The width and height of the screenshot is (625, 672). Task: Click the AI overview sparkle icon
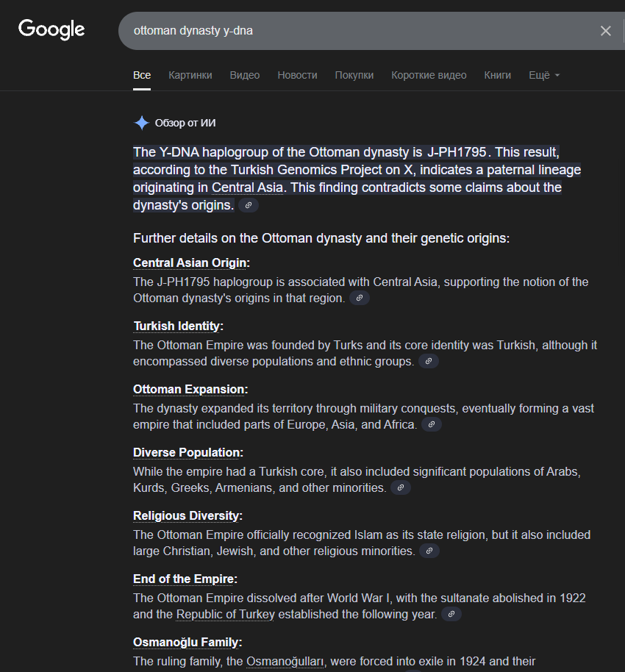[141, 123]
